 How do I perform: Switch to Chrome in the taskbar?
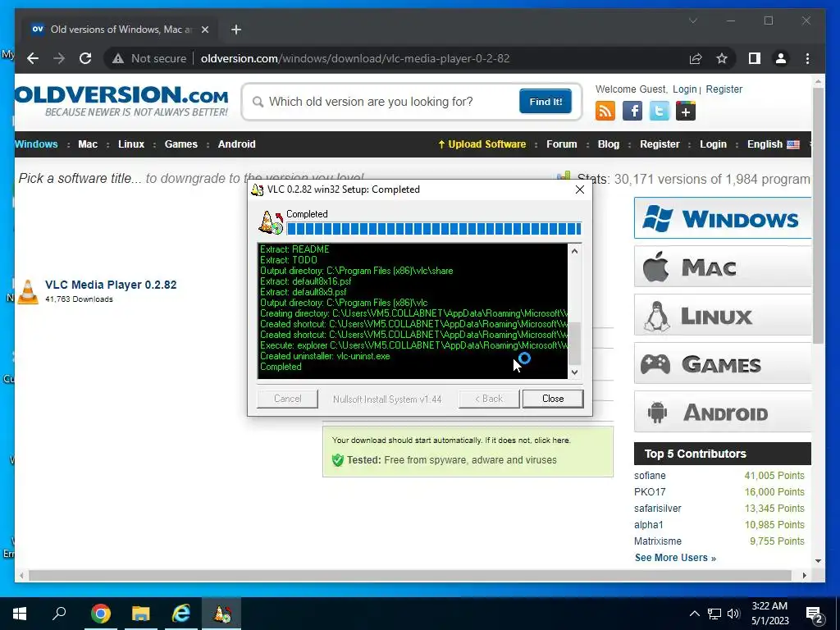click(100, 614)
